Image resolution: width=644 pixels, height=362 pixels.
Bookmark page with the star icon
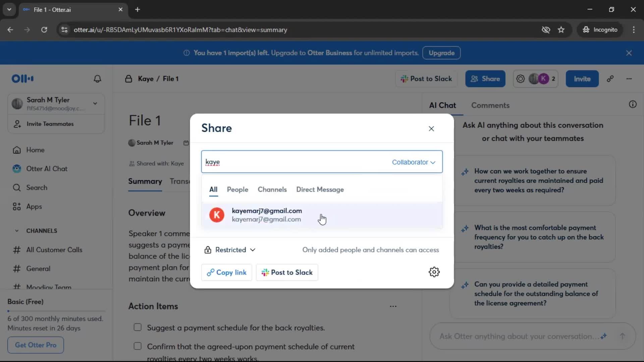click(x=561, y=30)
